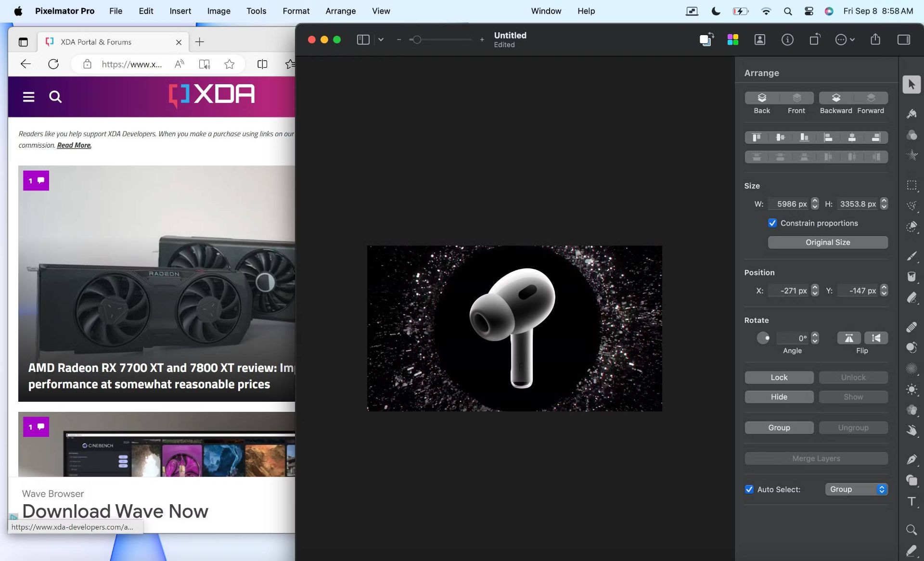
Task: Toggle Auto Select checkbox
Action: [x=749, y=489]
